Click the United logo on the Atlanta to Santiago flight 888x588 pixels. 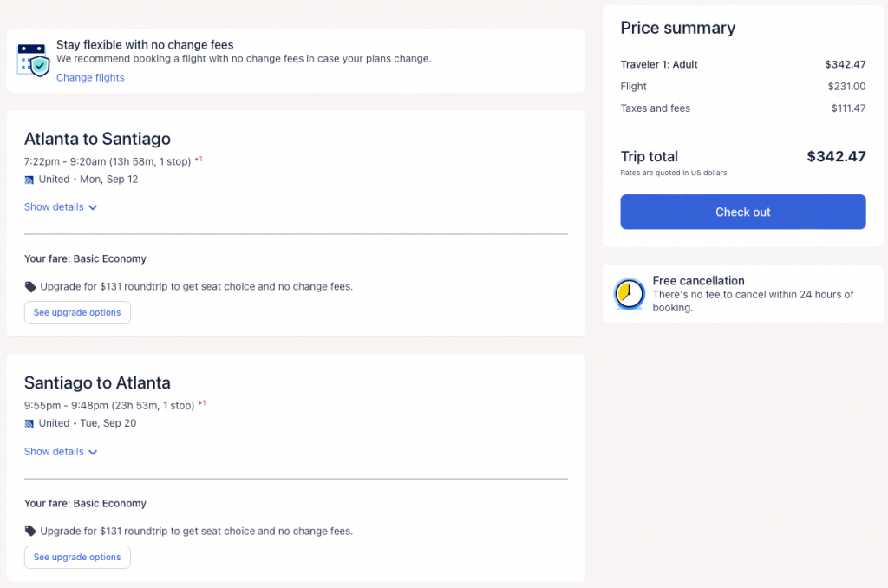(29, 180)
